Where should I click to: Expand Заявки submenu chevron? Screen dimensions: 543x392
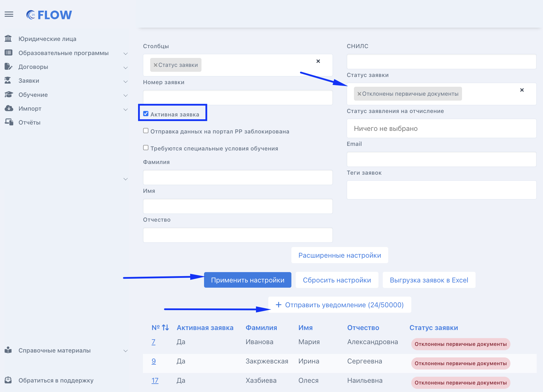[126, 82]
